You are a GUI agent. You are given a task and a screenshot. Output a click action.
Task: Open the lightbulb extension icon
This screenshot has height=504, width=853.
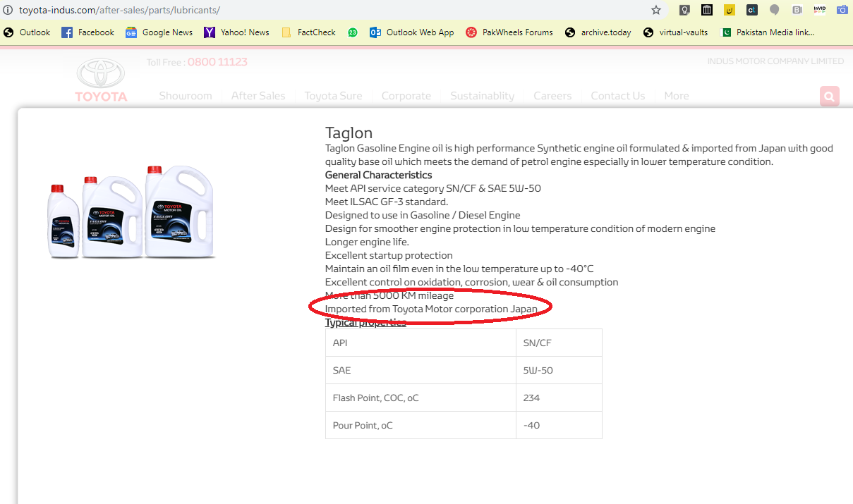click(684, 10)
